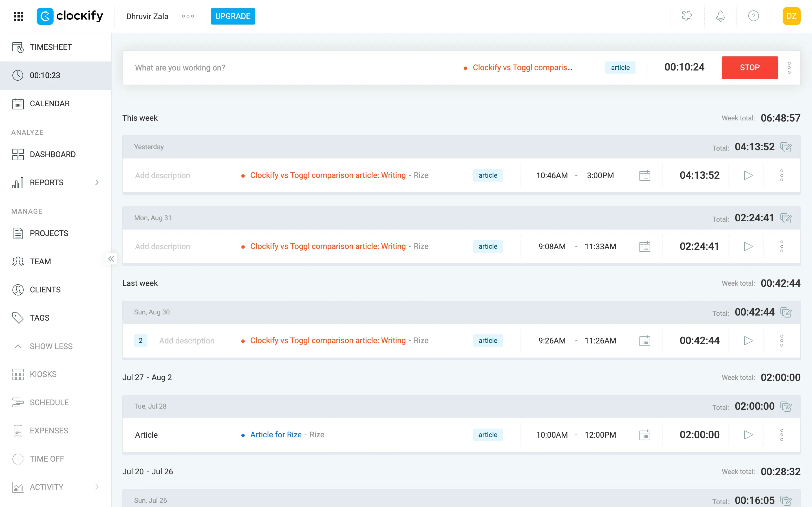
Task: Open the running timer's article tag
Action: click(620, 67)
